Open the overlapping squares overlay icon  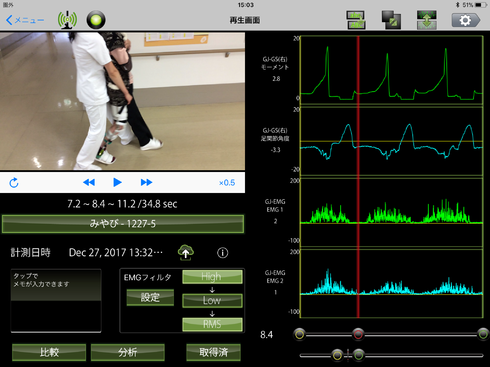click(x=391, y=20)
